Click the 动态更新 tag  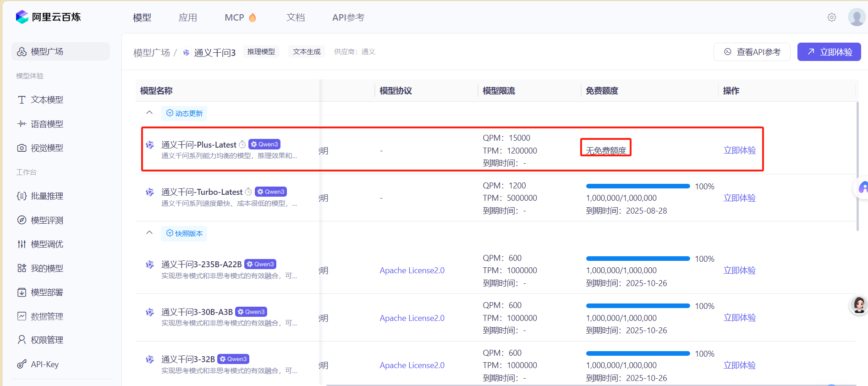(184, 113)
